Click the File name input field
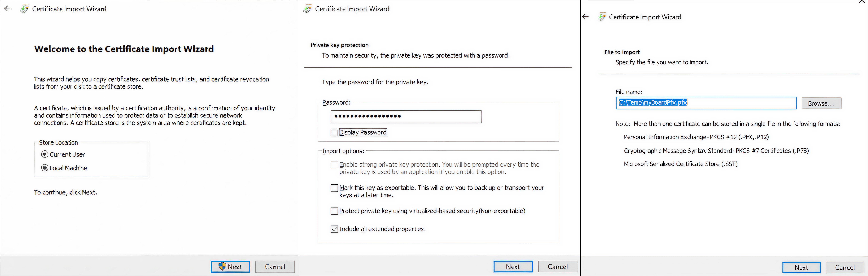Image resolution: width=868 pixels, height=276 pixels. [706, 103]
